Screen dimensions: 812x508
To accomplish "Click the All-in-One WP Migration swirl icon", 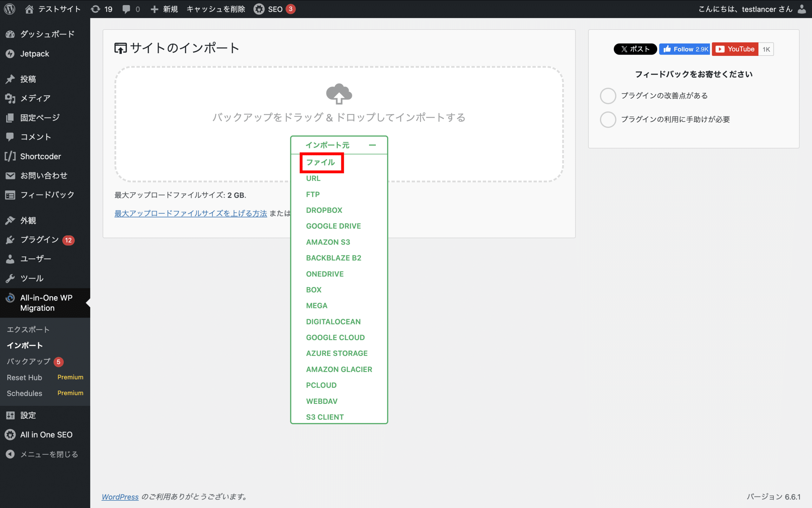I will 10,298.
